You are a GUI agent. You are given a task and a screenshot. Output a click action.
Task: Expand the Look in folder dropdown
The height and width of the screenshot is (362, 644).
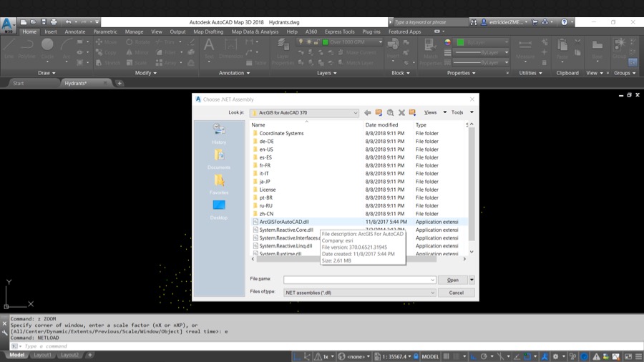355,112
